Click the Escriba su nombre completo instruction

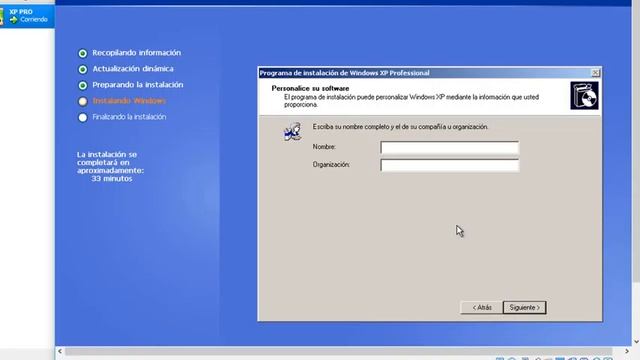(400, 127)
